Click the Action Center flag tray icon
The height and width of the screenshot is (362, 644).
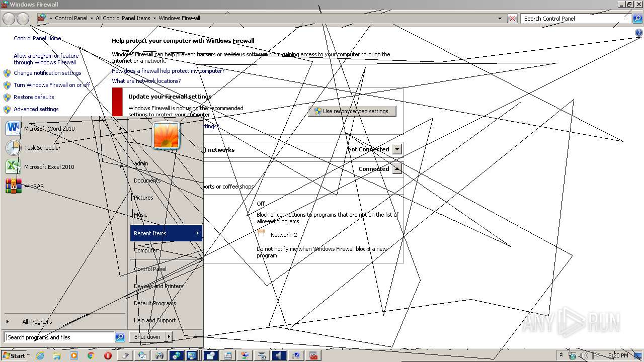(x=596, y=355)
